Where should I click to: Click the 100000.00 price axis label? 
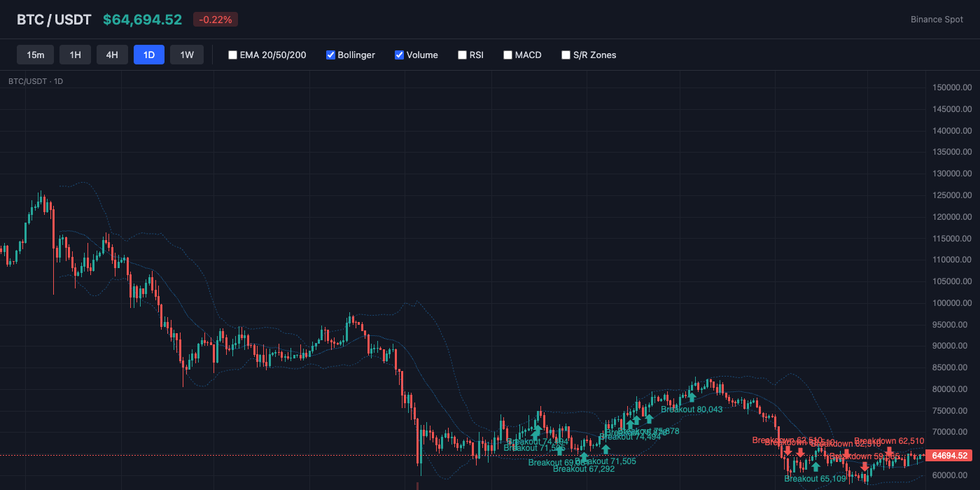tap(953, 303)
